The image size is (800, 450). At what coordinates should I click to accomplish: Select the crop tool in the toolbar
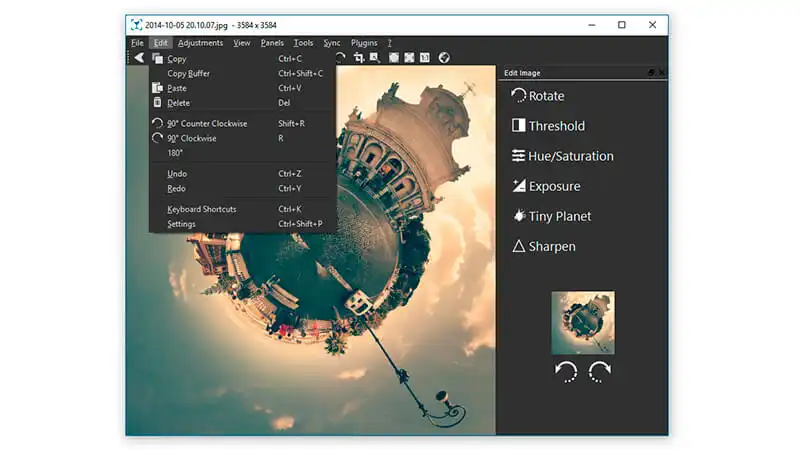click(359, 58)
